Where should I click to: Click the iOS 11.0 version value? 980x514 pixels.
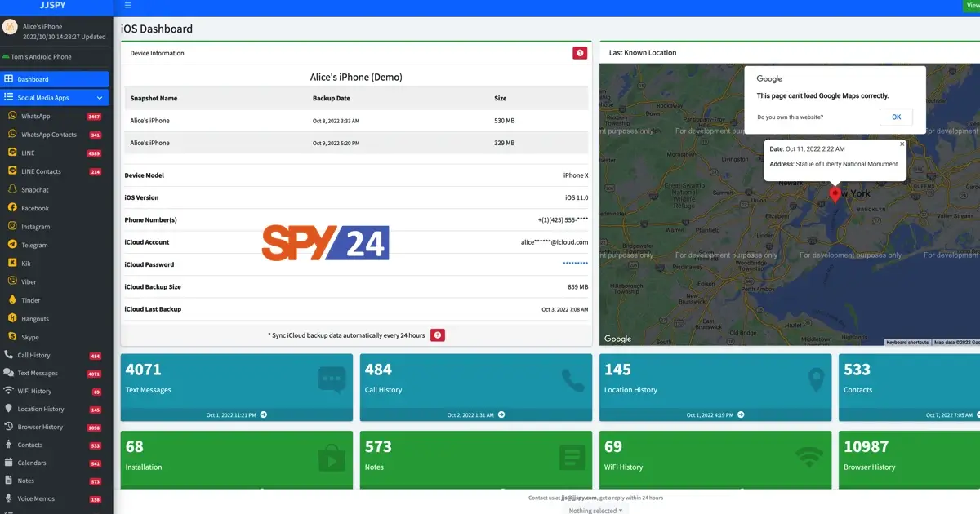click(577, 197)
